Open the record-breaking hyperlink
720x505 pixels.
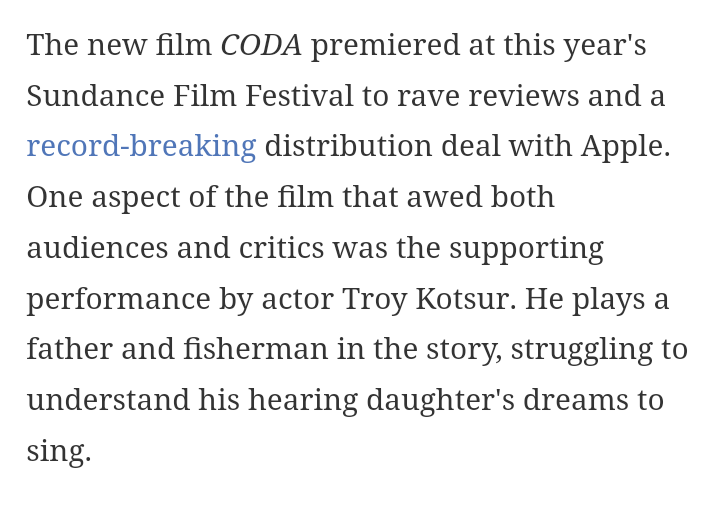141,146
